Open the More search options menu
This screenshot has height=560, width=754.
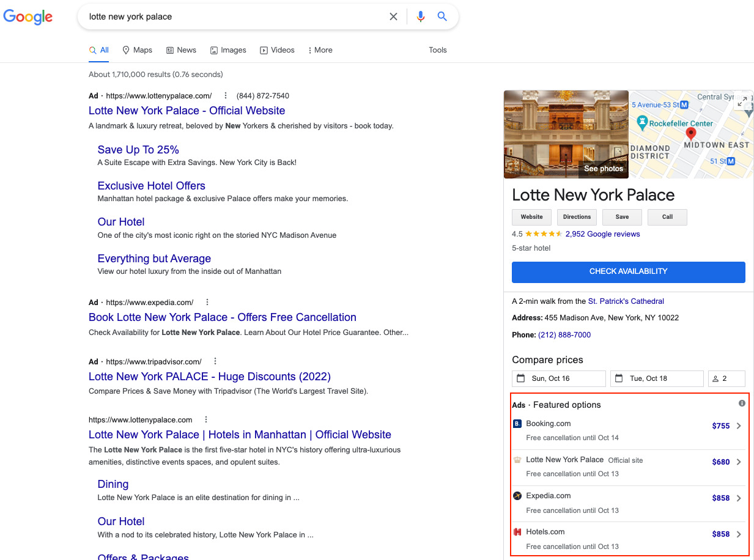[x=320, y=50]
